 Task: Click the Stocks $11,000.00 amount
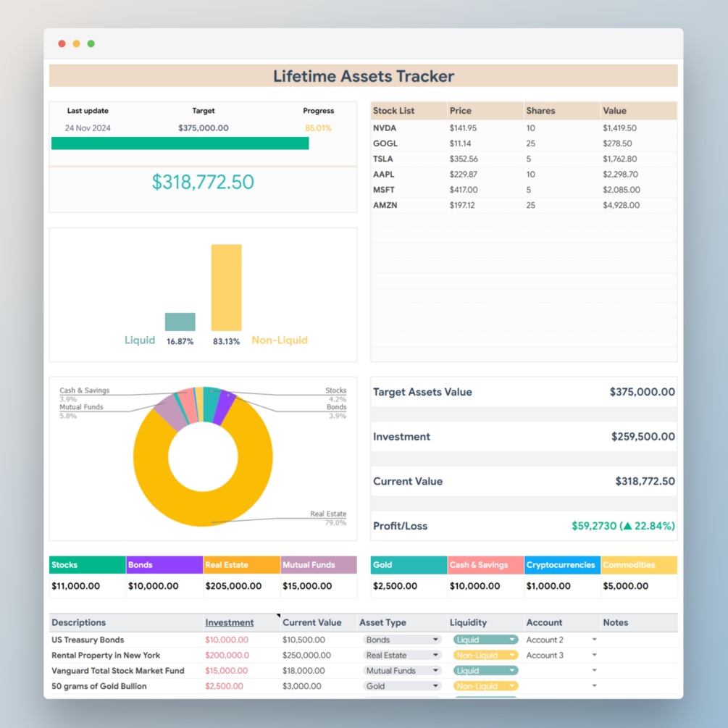pyautogui.click(x=75, y=586)
